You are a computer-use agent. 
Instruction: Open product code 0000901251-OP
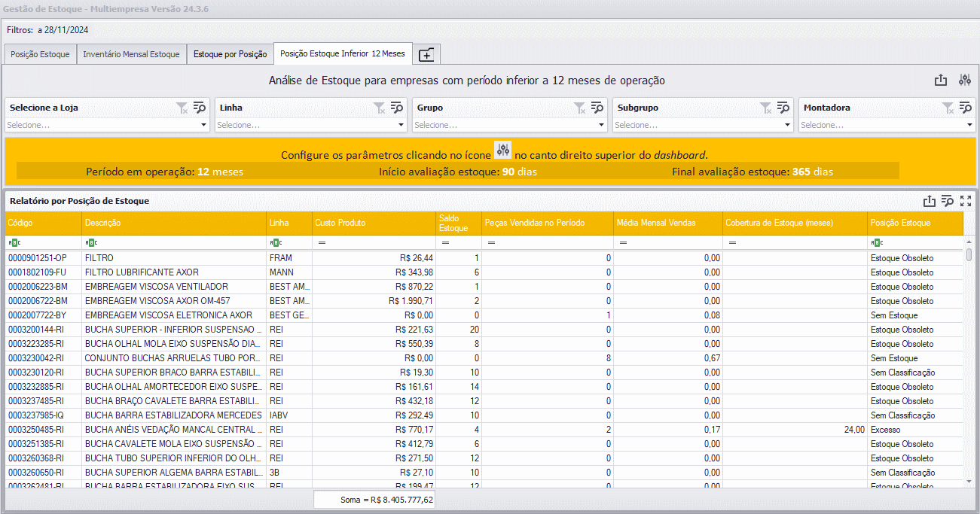coord(38,258)
